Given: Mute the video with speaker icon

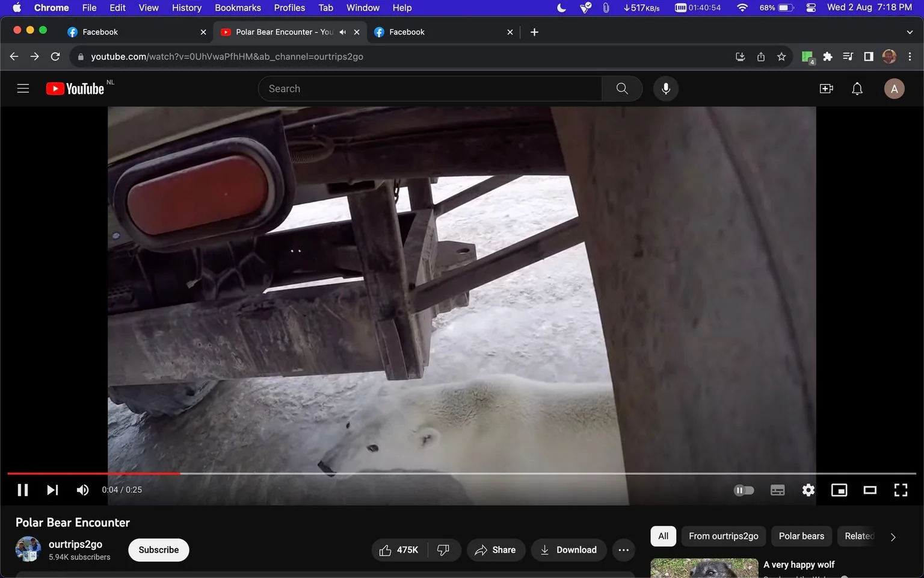Looking at the screenshot, I should (x=82, y=490).
